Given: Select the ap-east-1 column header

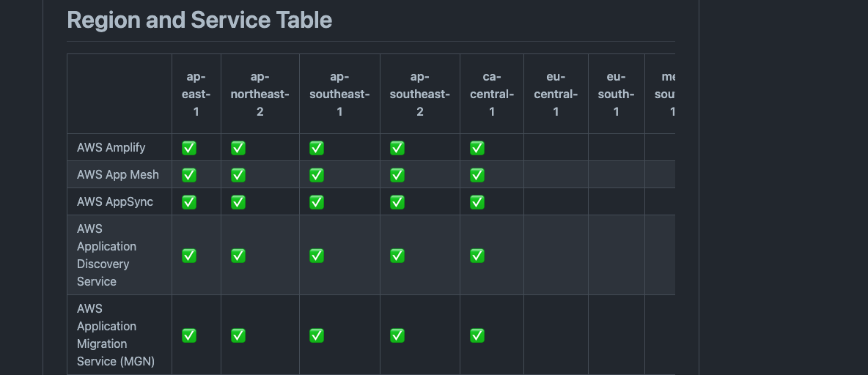Looking at the screenshot, I should [x=196, y=94].
